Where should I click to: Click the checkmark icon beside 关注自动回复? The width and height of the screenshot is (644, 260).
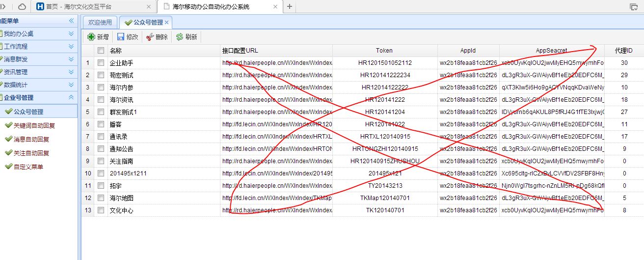[8, 153]
